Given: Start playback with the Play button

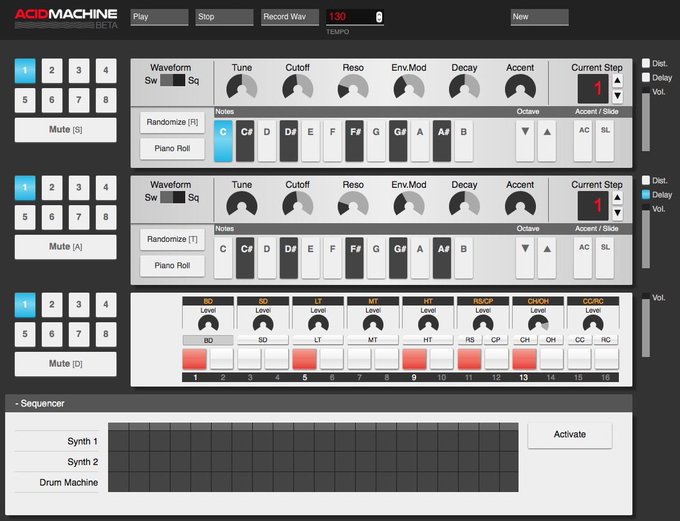Looking at the screenshot, I should tap(159, 17).
